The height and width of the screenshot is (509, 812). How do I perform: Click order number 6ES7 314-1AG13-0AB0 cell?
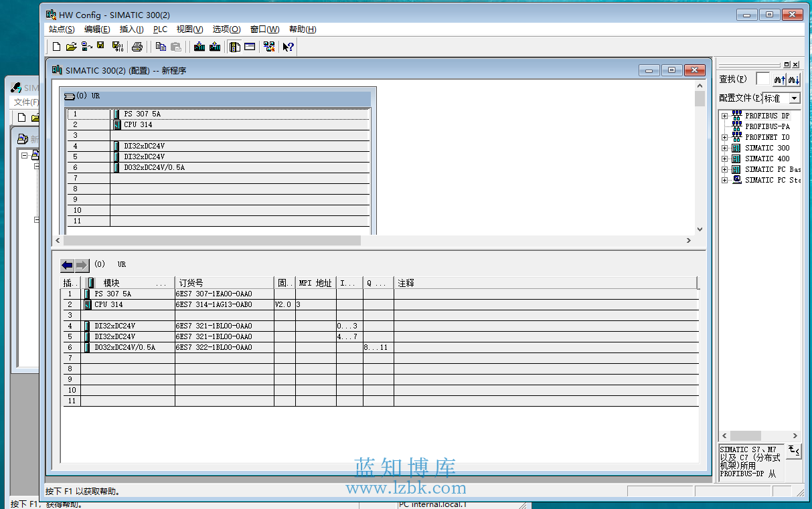(224, 304)
